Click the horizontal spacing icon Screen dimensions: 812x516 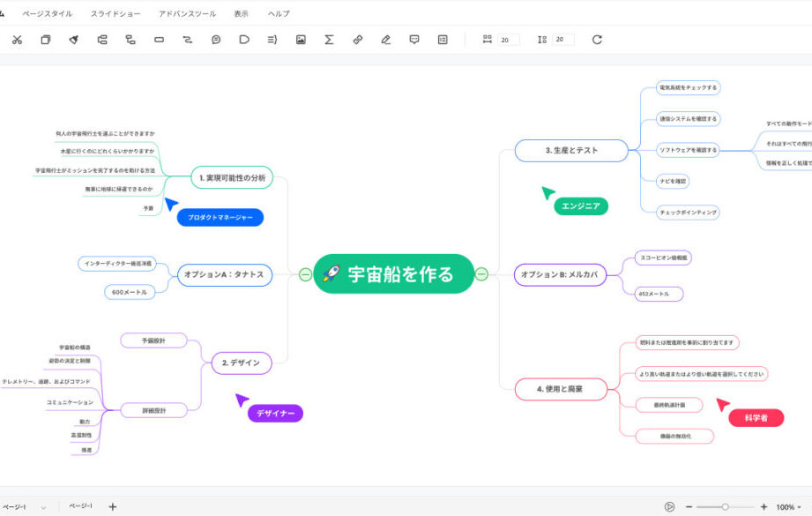[x=488, y=40]
